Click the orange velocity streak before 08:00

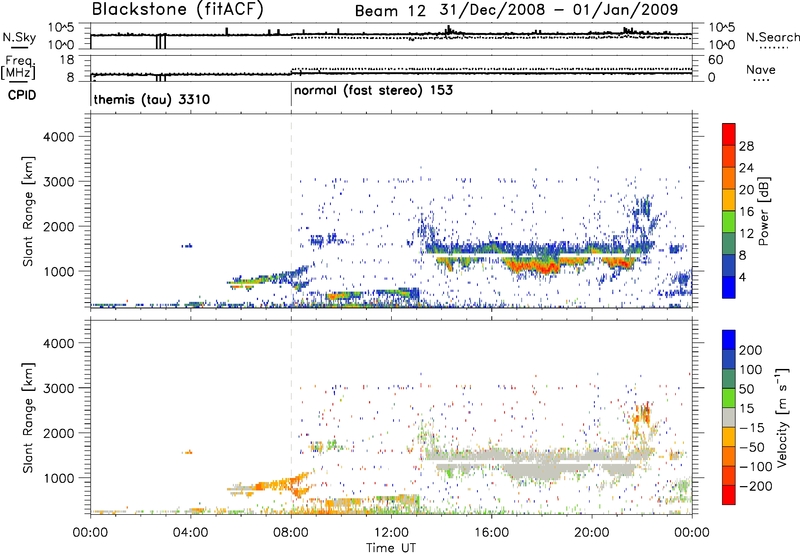(x=270, y=484)
